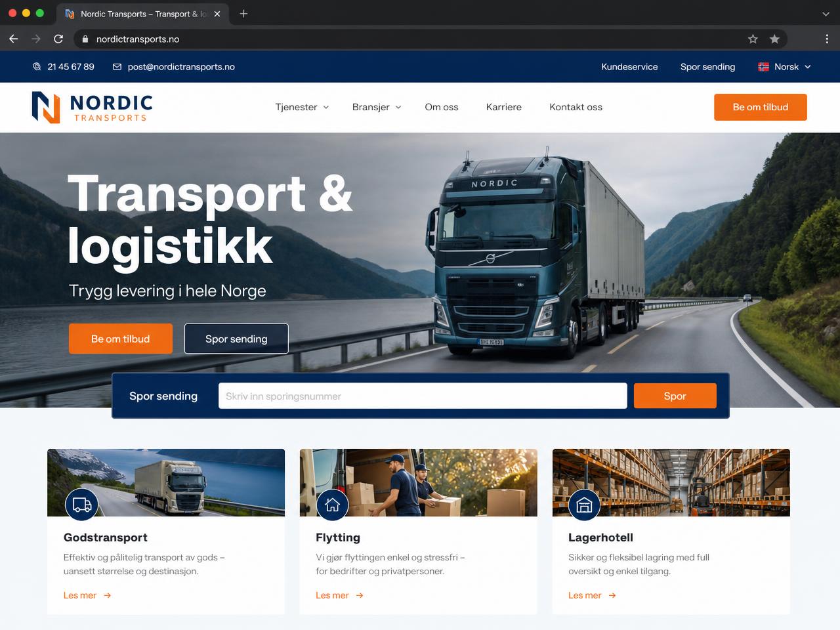Expand the Tjenester menu chevron
The height and width of the screenshot is (630, 840).
pyautogui.click(x=326, y=107)
